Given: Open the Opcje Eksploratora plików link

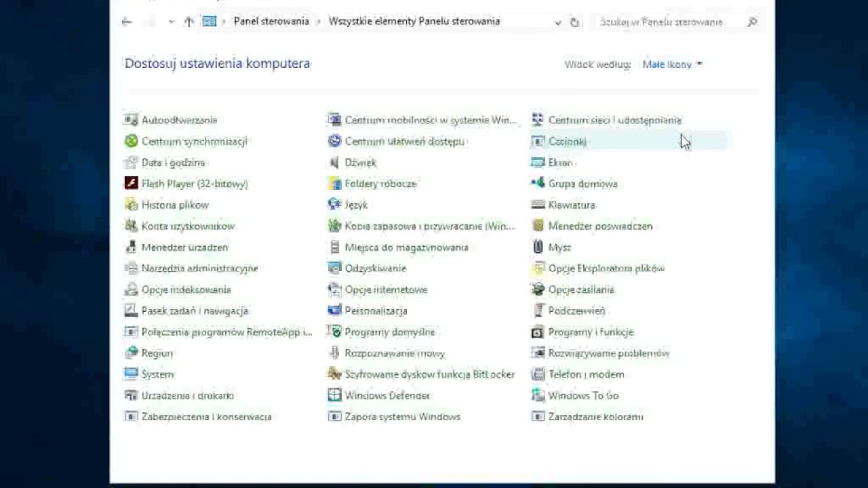Looking at the screenshot, I should pos(607,268).
